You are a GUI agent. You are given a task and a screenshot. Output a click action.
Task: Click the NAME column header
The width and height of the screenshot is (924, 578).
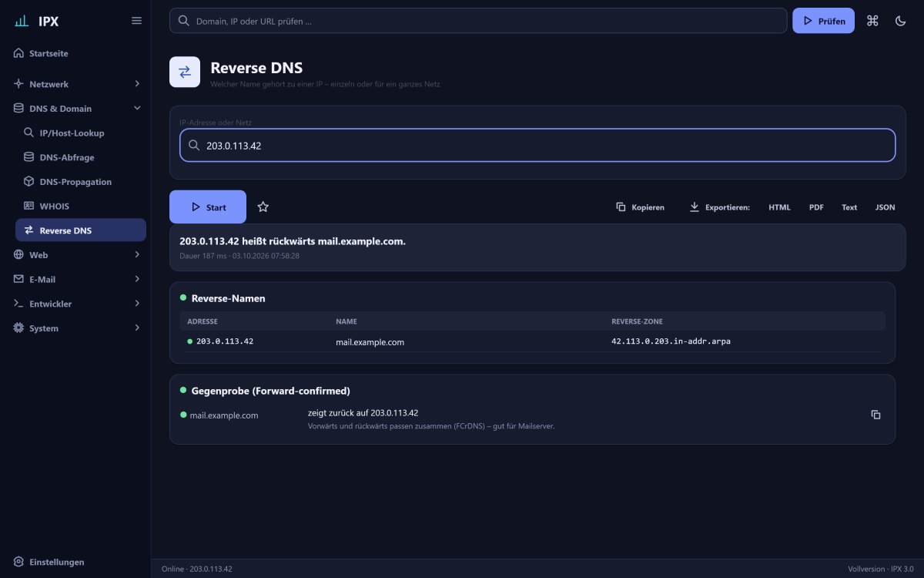pos(346,321)
